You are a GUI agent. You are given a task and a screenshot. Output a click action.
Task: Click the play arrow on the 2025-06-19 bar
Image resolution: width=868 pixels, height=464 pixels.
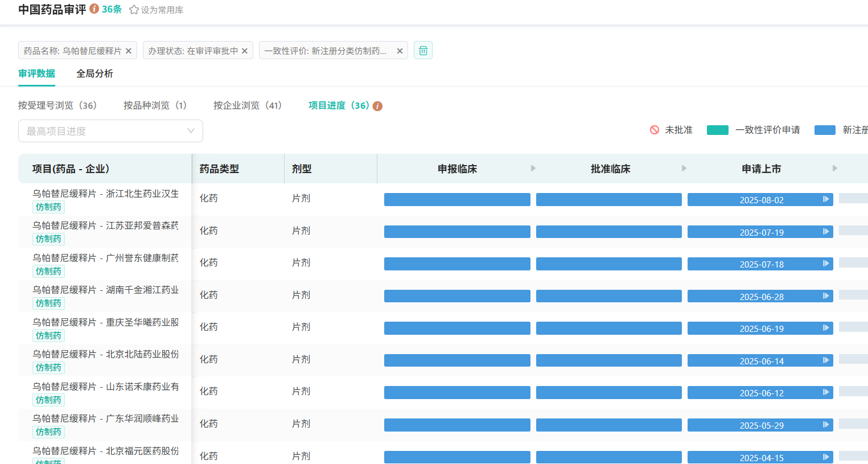pyautogui.click(x=826, y=328)
